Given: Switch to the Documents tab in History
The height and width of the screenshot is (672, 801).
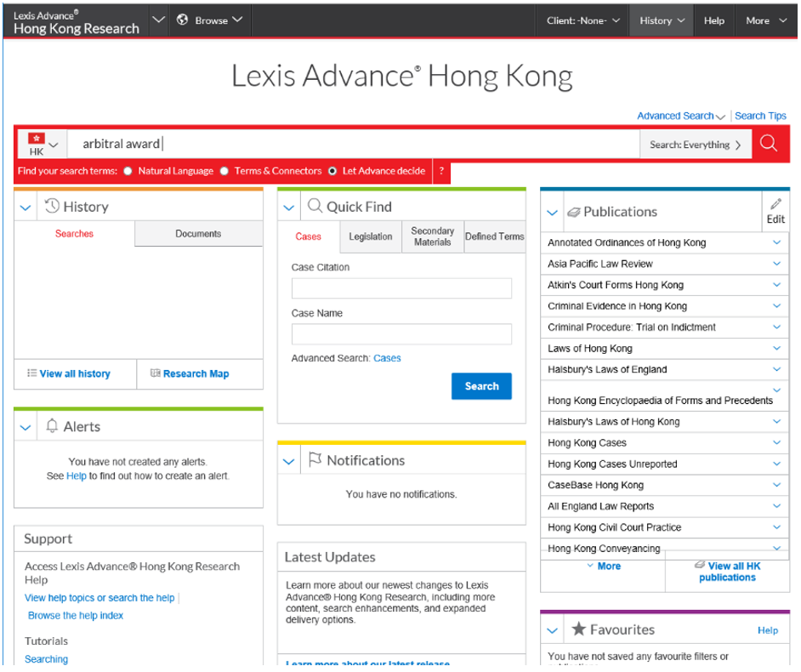Looking at the screenshot, I should (197, 233).
